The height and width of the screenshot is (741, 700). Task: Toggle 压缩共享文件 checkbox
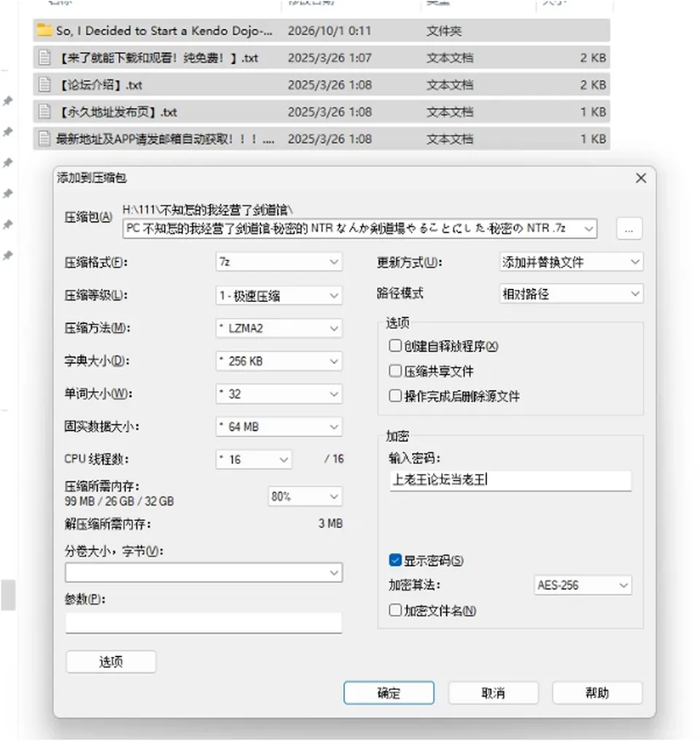pos(395,370)
